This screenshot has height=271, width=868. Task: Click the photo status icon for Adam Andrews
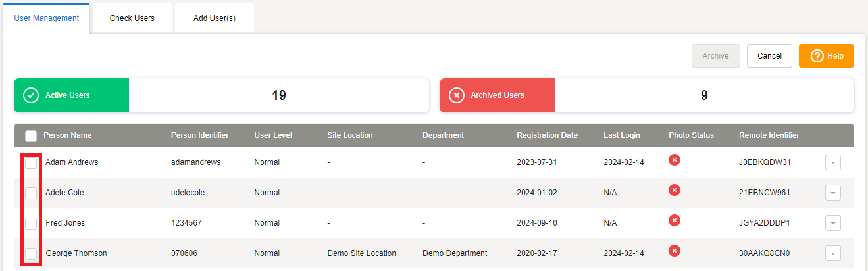tap(674, 160)
